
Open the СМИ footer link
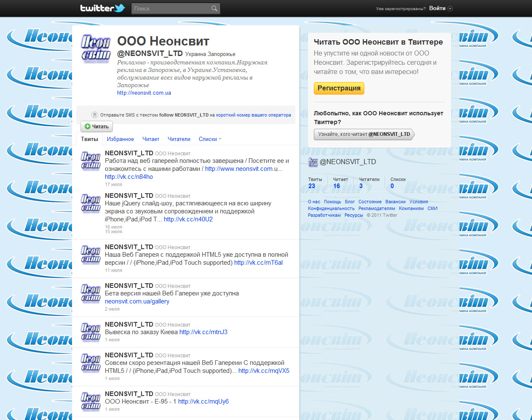(433, 209)
